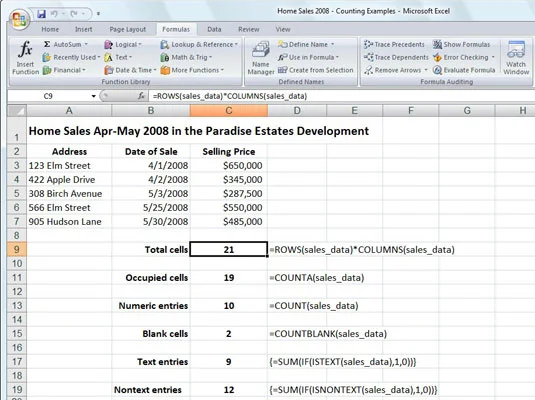Open Date & Time functions menu
Image resolution: width=535 pixels, height=400 pixels.
click(130, 70)
